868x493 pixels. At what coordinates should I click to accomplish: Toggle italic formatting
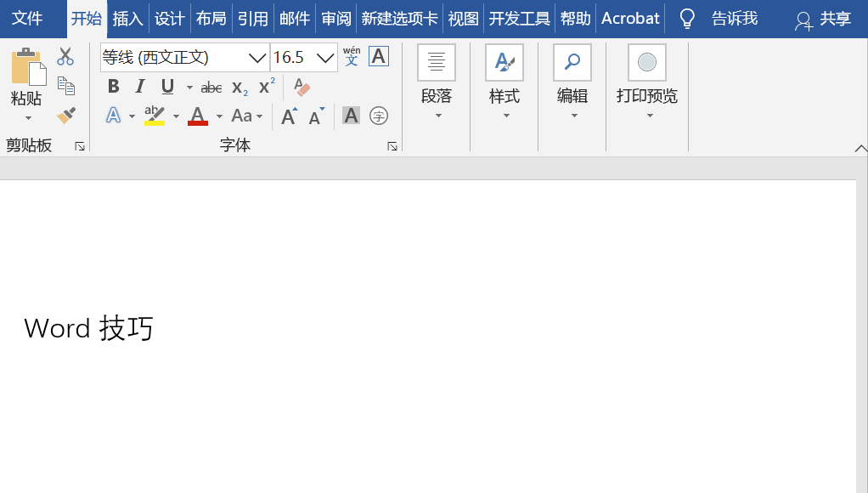140,87
